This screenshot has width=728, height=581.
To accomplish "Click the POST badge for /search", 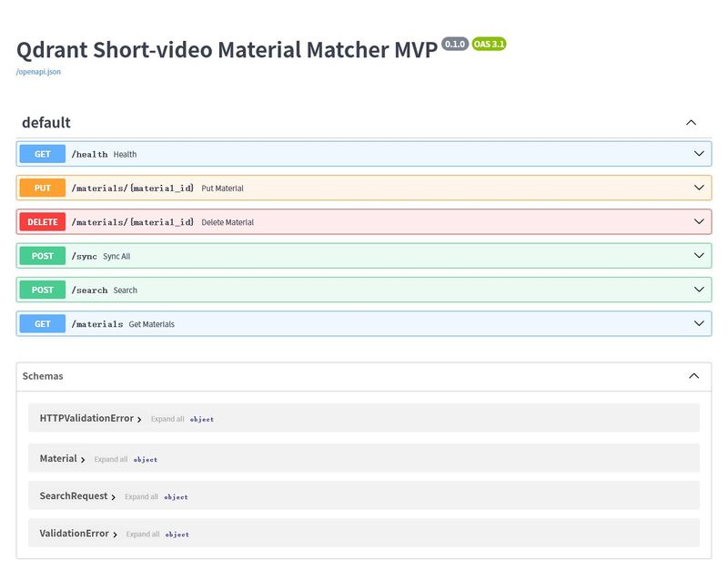I will coord(42,290).
